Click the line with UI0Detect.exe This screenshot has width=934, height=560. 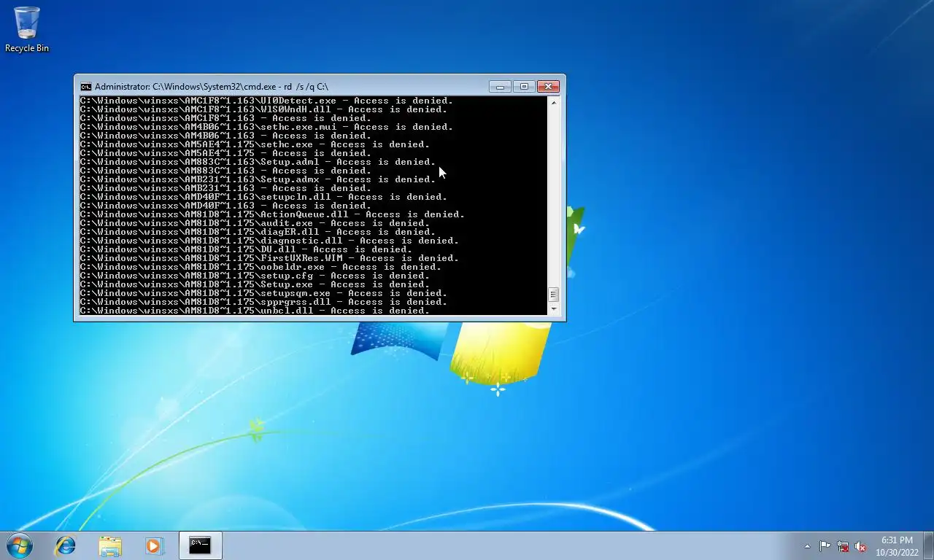(x=266, y=101)
